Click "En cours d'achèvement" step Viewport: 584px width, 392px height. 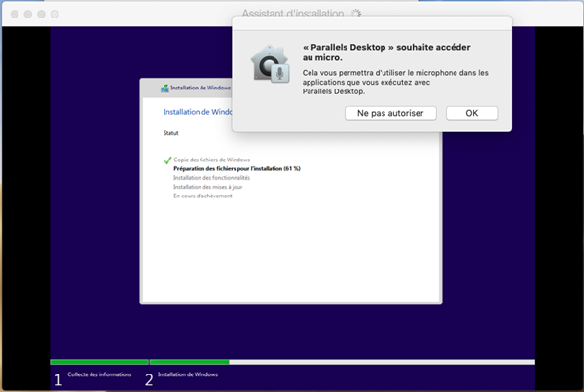202,196
